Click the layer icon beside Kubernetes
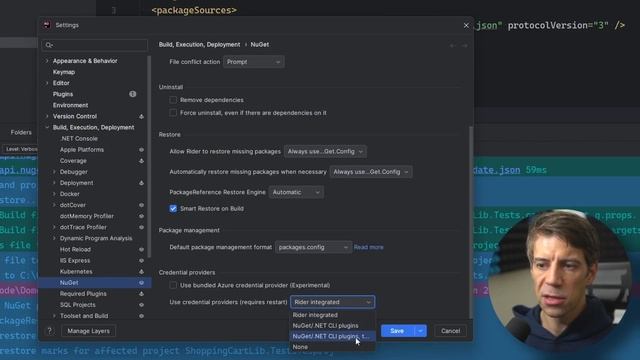Image resolution: width=640 pixels, height=360 pixels. click(x=141, y=271)
